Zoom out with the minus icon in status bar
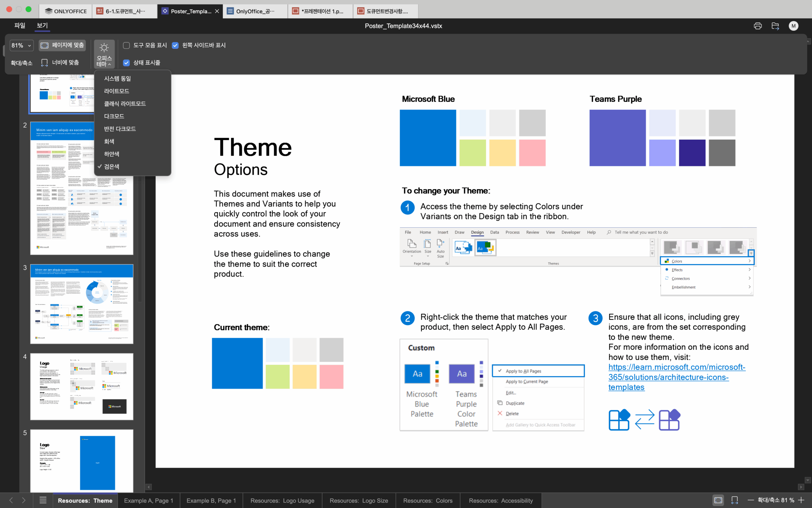Image resolution: width=812 pixels, height=508 pixels. pyautogui.click(x=751, y=500)
